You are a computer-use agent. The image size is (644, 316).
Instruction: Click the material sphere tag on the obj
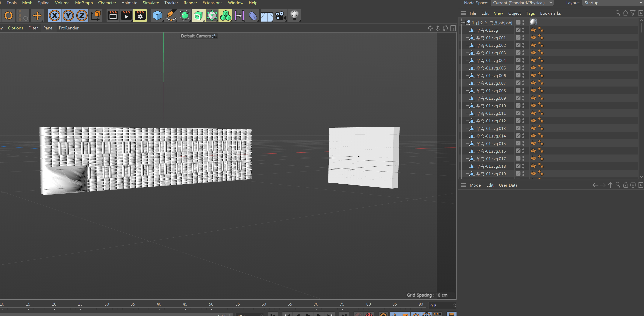[533, 22]
